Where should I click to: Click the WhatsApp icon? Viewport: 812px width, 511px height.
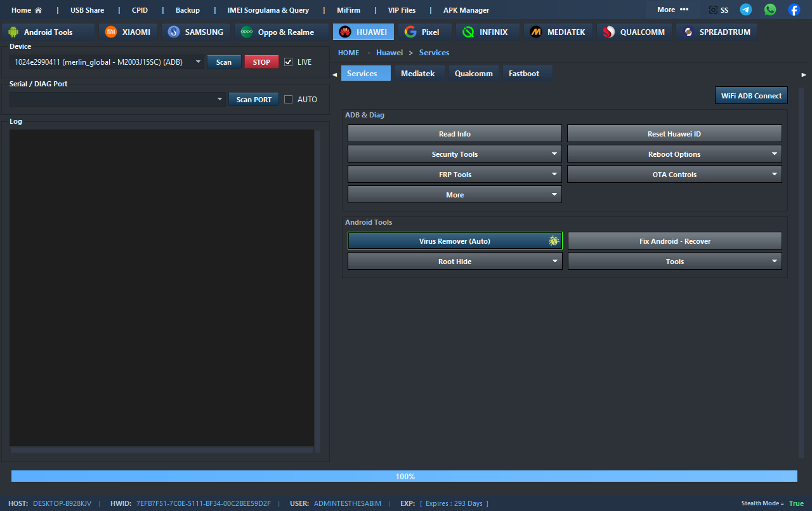tap(770, 10)
